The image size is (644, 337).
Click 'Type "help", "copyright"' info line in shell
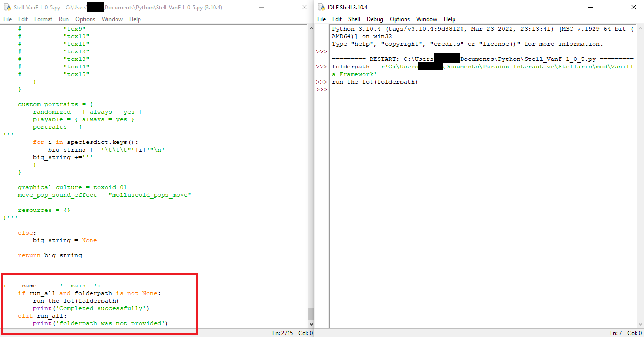point(467,44)
